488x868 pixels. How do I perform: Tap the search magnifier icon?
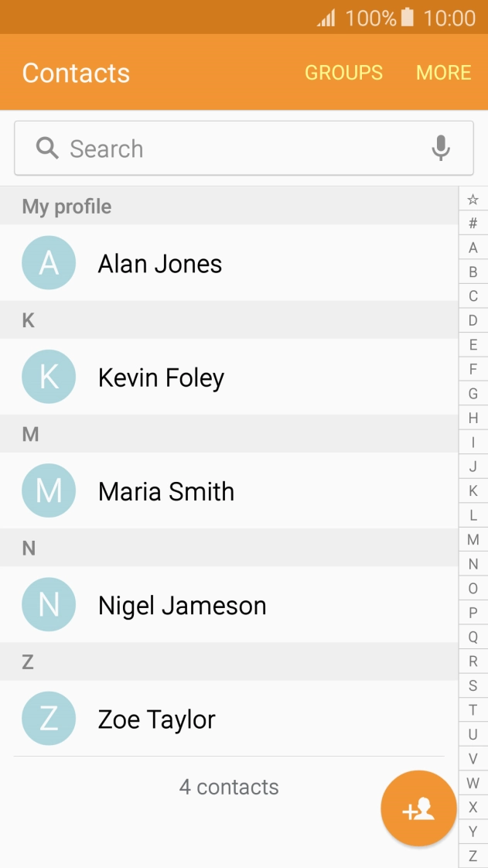click(47, 148)
